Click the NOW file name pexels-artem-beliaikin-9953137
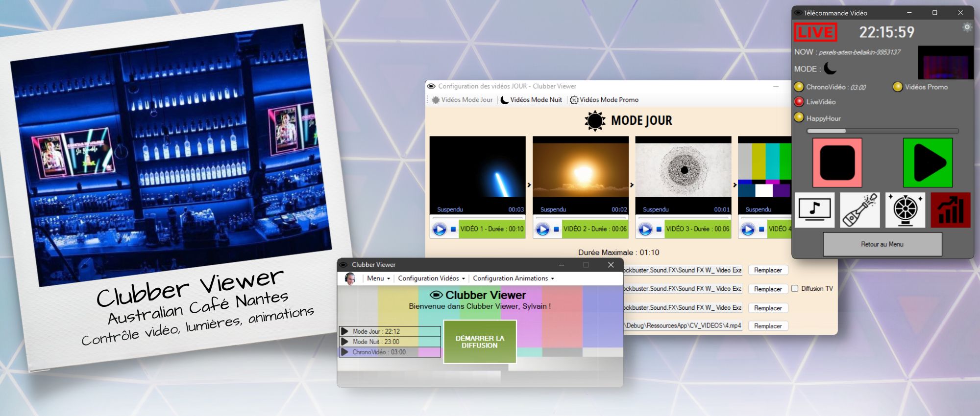The height and width of the screenshot is (416, 980). pyautogui.click(x=859, y=52)
